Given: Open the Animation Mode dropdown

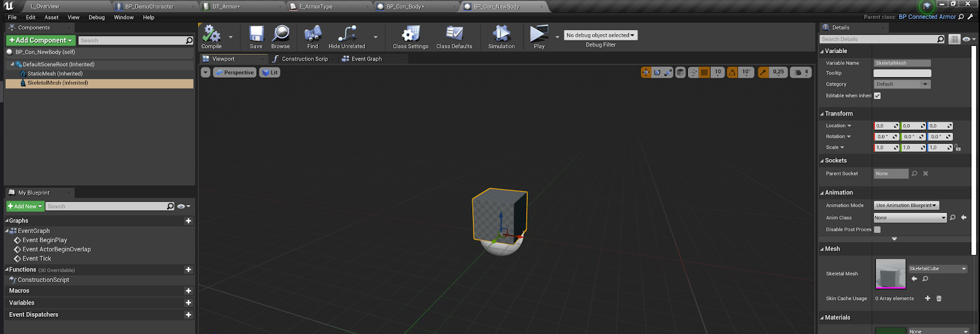Looking at the screenshot, I should 906,206.
